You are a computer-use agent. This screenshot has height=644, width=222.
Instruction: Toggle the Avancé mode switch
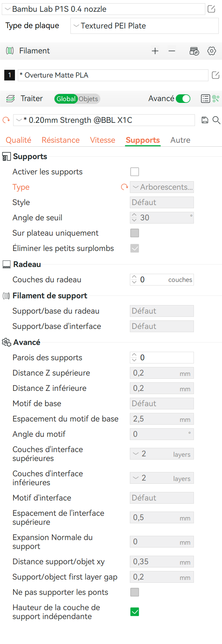pos(183,99)
